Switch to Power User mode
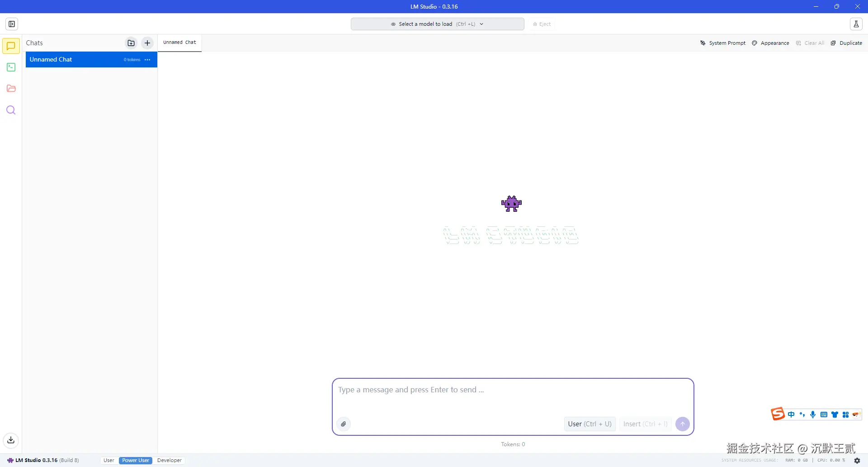Image resolution: width=868 pixels, height=467 pixels. click(x=136, y=460)
